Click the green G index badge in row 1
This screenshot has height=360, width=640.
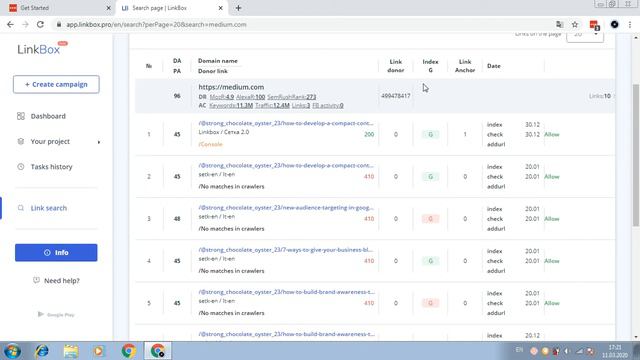click(430, 134)
